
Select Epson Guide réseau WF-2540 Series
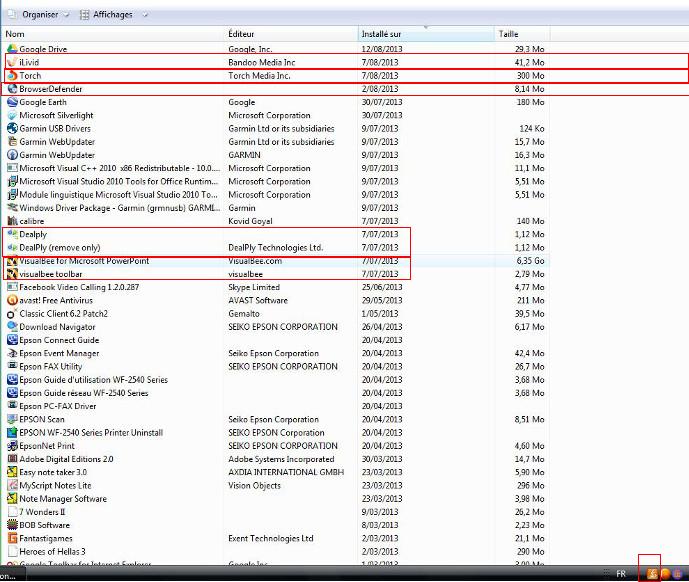276,393
